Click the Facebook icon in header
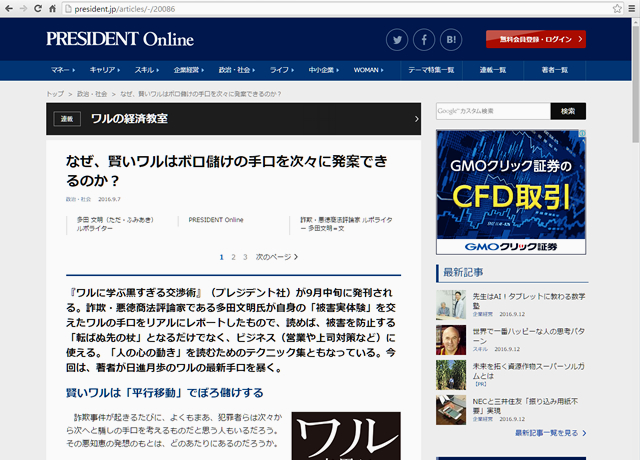640x460 pixels. [x=424, y=40]
